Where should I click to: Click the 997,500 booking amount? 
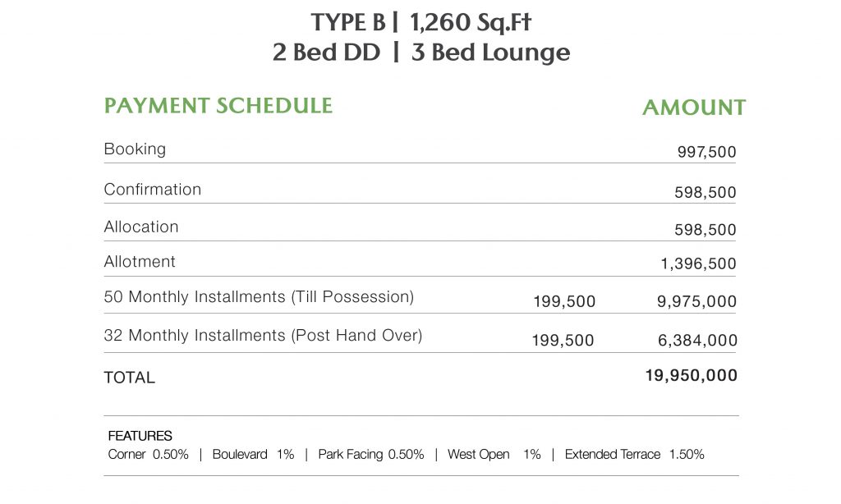pyautogui.click(x=706, y=152)
